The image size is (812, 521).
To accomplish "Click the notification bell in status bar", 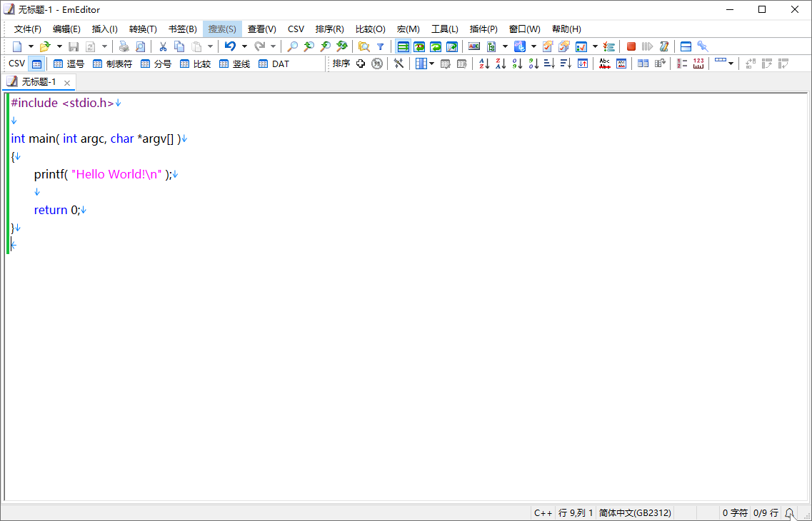I will click(x=789, y=512).
